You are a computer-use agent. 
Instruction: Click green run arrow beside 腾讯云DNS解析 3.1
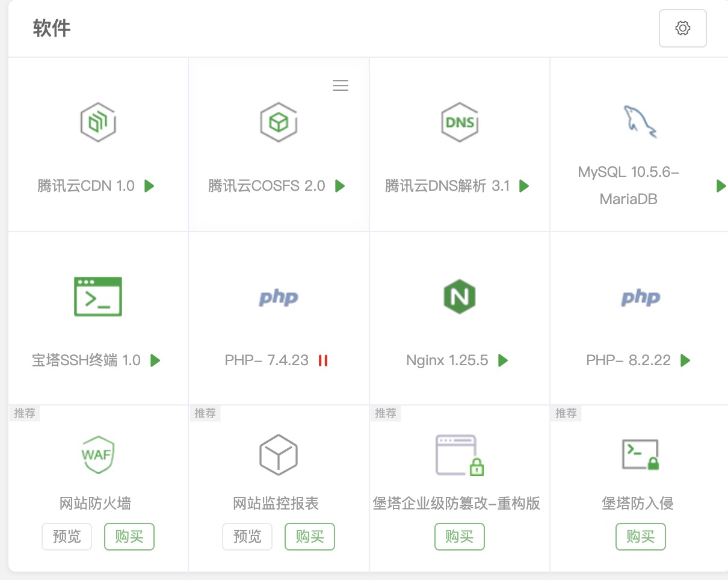(x=524, y=186)
